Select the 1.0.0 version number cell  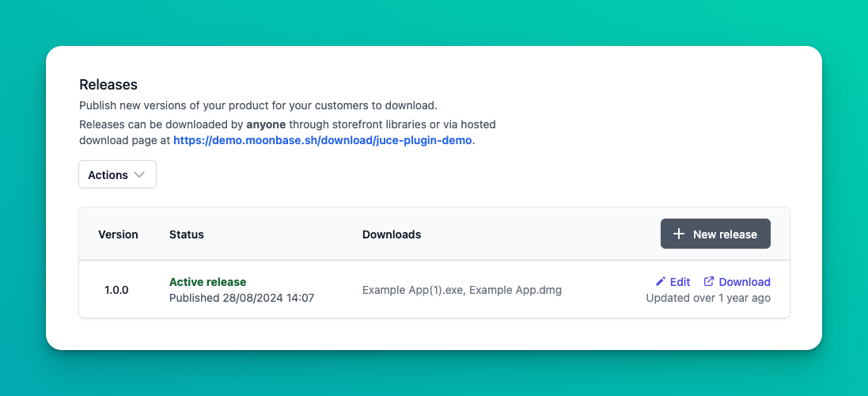point(116,290)
